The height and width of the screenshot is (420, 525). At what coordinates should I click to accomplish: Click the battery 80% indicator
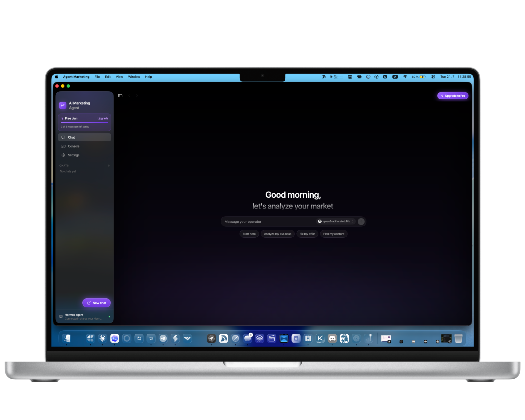(419, 77)
